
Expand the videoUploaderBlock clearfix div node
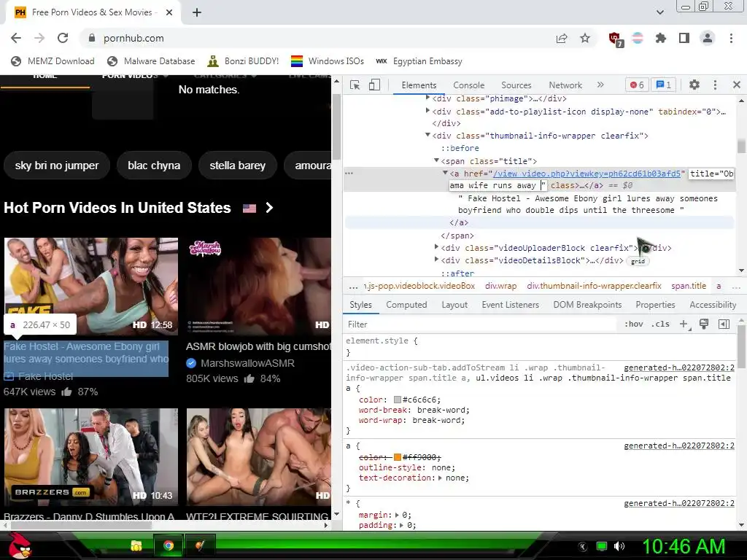436,247
